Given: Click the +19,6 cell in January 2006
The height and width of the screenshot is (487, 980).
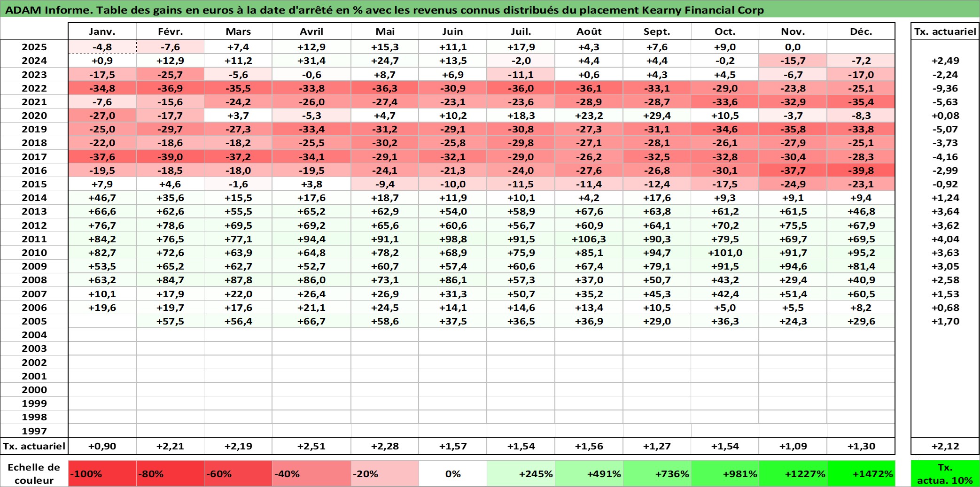Looking at the screenshot, I should point(102,308).
